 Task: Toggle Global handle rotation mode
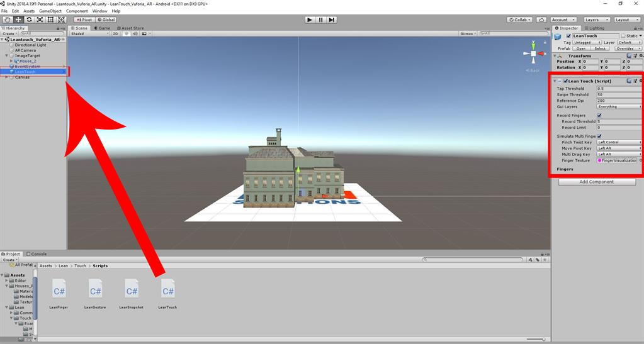(x=106, y=19)
